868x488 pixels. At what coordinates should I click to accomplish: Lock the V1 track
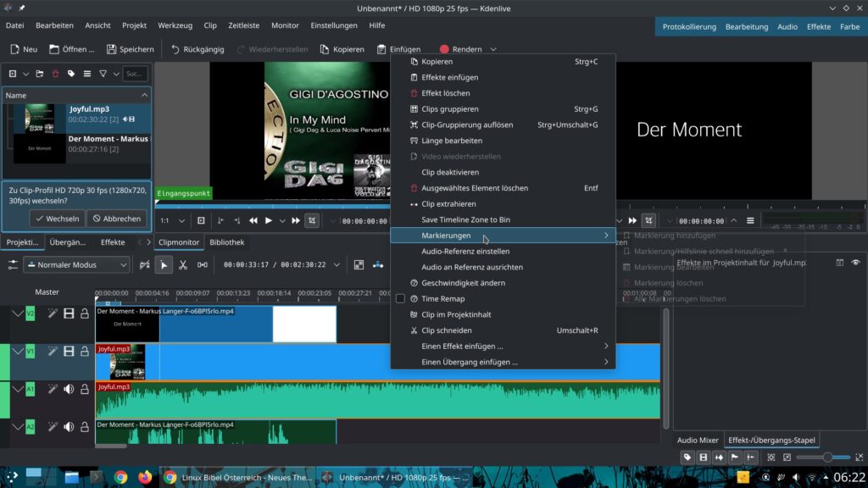pos(85,352)
